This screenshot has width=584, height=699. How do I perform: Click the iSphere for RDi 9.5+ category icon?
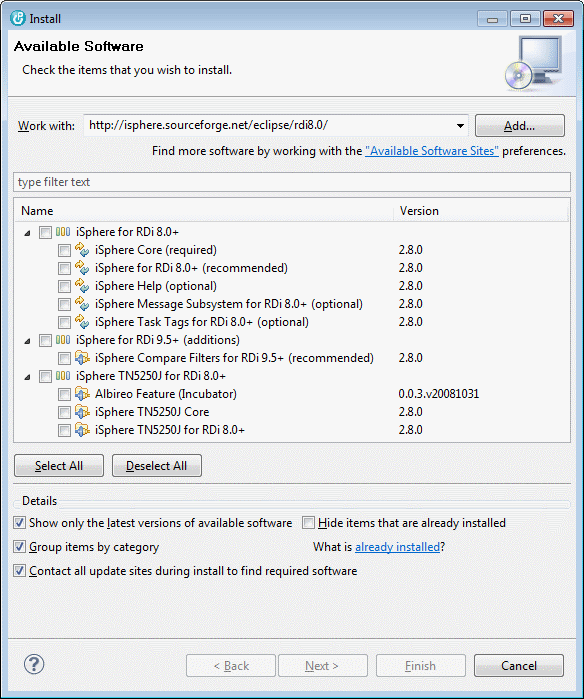[63, 340]
